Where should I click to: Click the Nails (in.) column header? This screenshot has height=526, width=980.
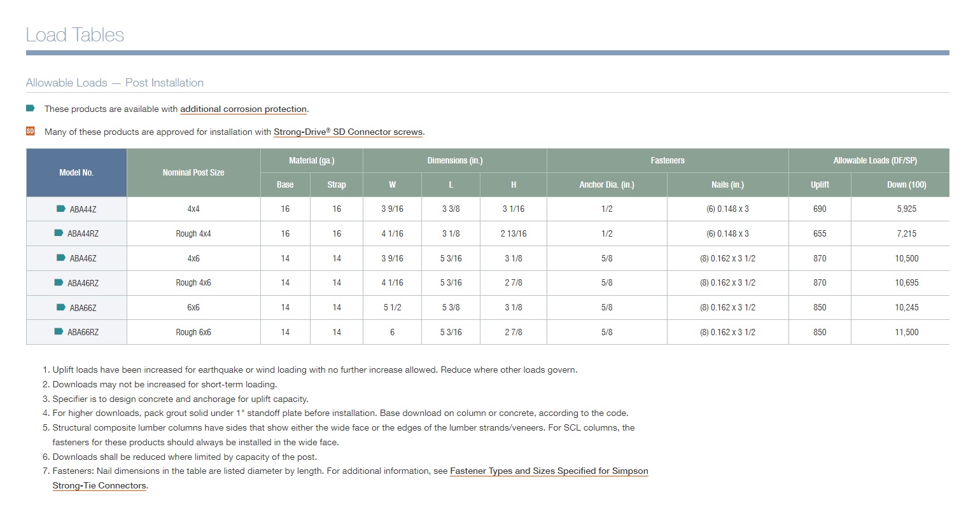click(727, 184)
